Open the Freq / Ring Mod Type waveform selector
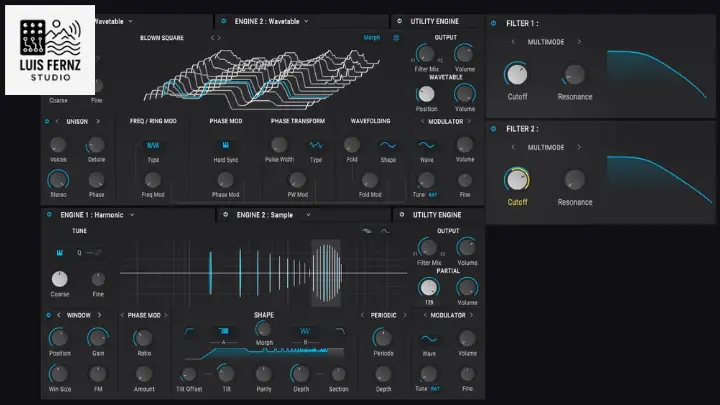The image size is (720, 405). 153,145
